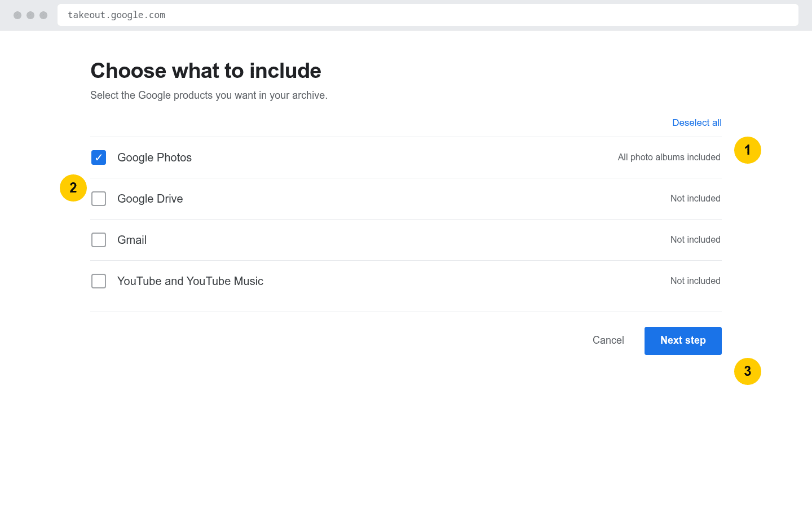
Task: Click the Deselect all link
Action: click(x=696, y=122)
